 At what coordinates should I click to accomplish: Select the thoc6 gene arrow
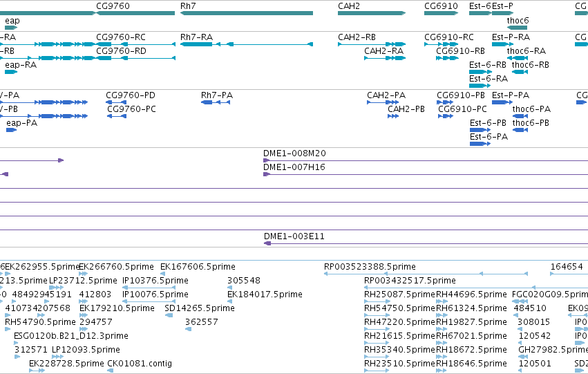pyautogui.click(x=517, y=28)
